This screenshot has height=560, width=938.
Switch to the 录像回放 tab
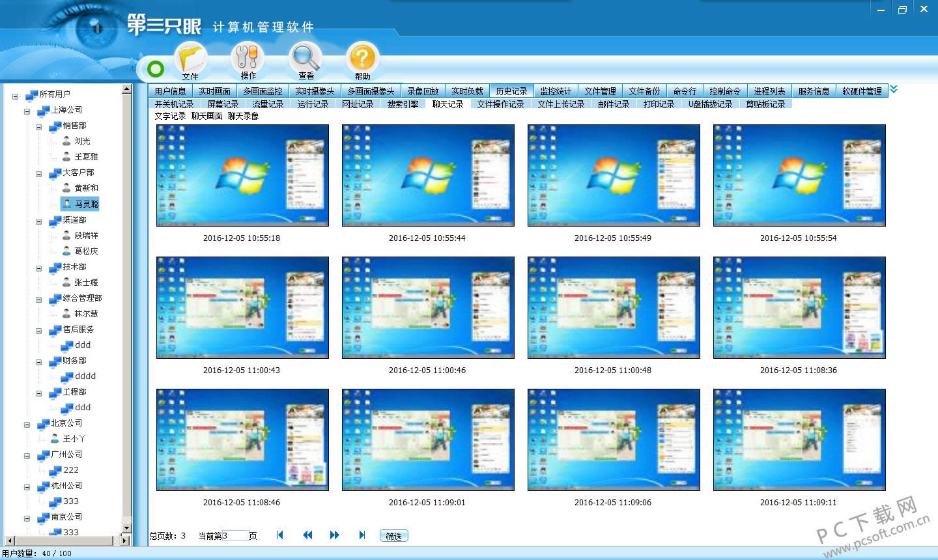(423, 91)
